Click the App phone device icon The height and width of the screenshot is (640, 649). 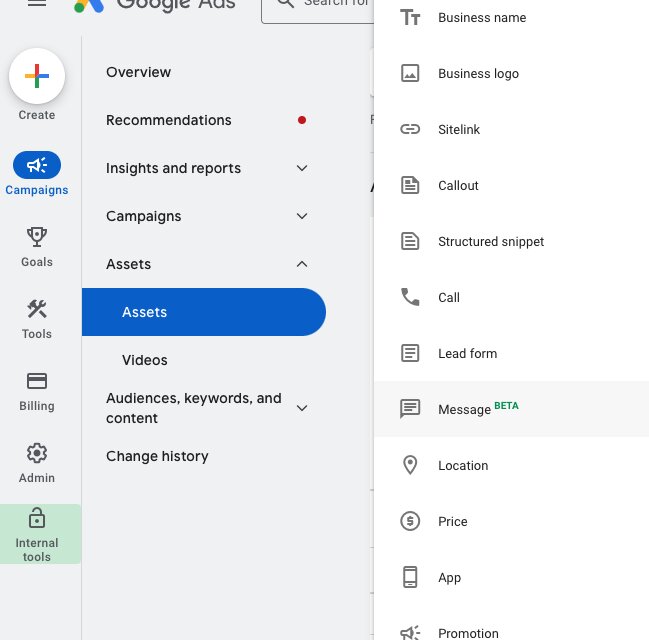[x=410, y=577]
